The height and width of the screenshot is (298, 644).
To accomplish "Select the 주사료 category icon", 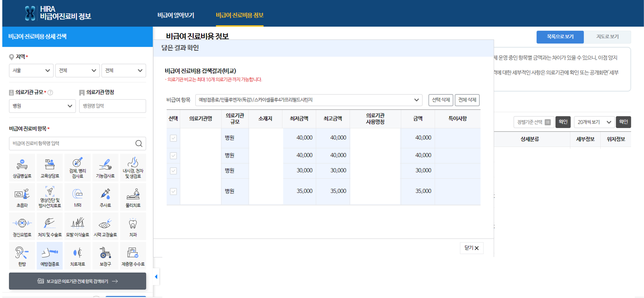I will 105,197.
